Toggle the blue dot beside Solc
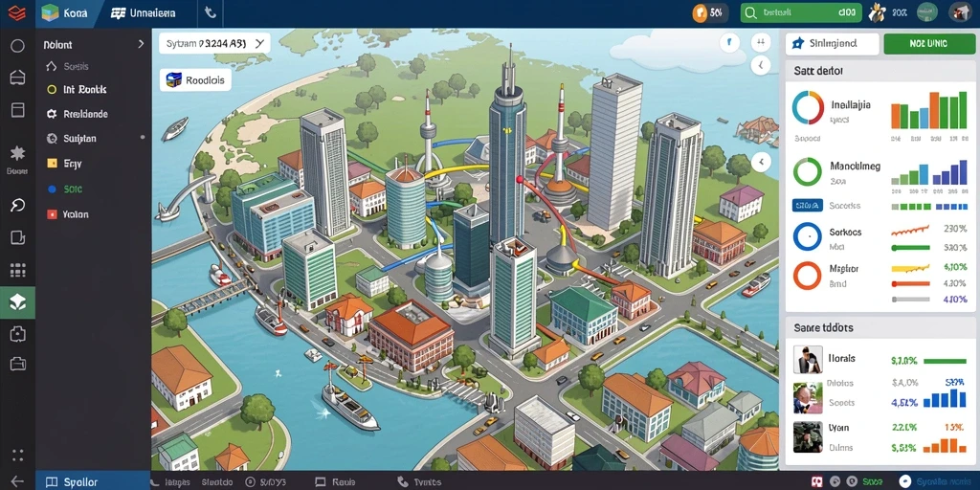 pos(52,189)
